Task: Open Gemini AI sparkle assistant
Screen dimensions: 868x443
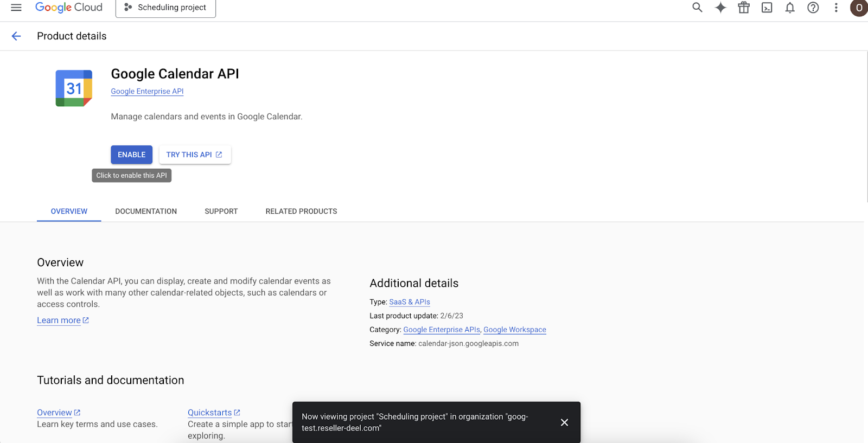Action: (x=720, y=8)
